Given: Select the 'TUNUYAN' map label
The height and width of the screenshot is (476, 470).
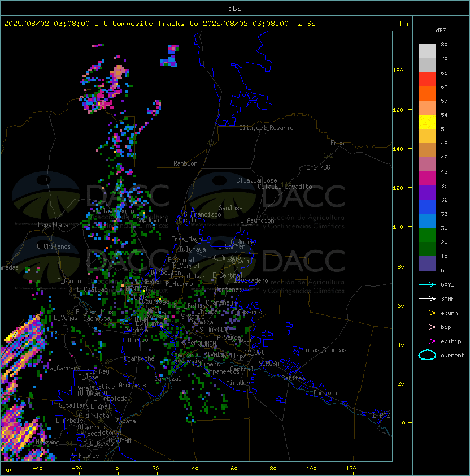Looking at the screenshot, I should coord(120,440).
